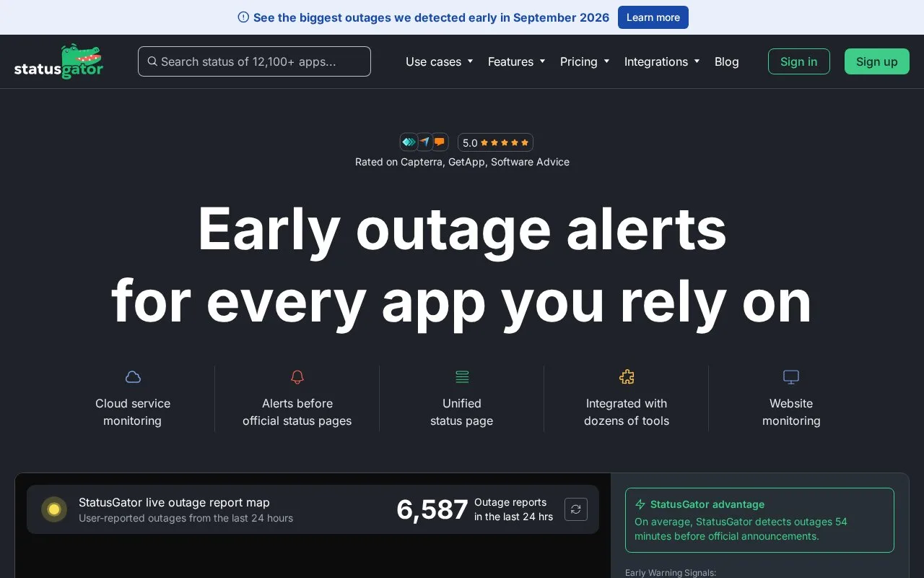Click the puzzle piece integrations icon
This screenshot has height=578, width=924.
coord(627,376)
